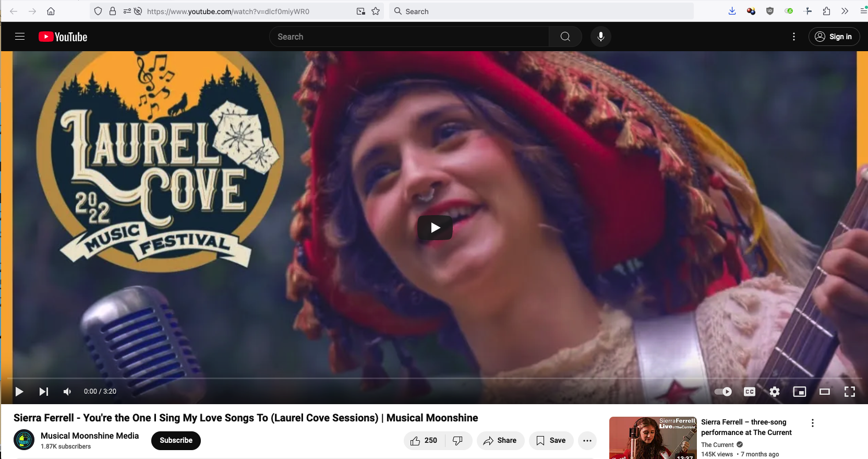The image size is (868, 459).
Task: Mute the video volume
Action: [x=67, y=392]
